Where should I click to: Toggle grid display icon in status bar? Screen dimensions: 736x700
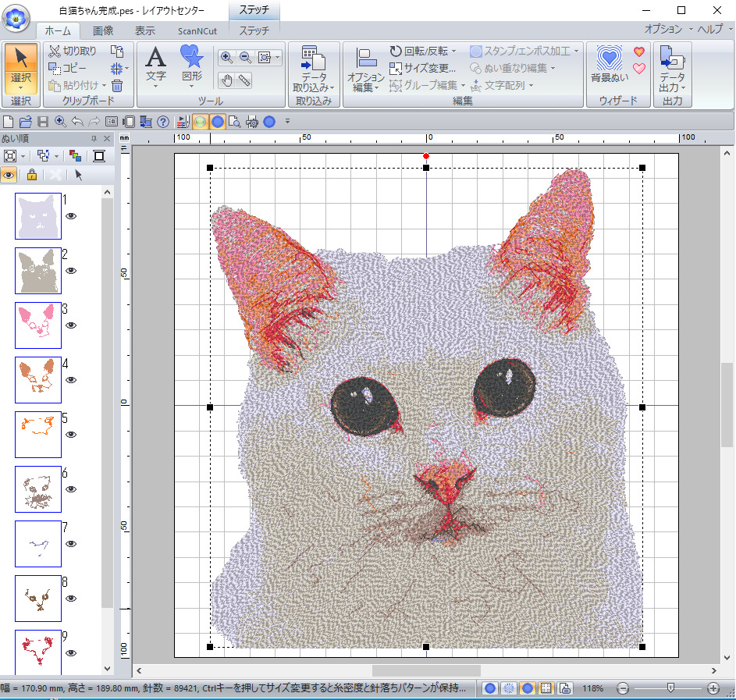[546, 688]
